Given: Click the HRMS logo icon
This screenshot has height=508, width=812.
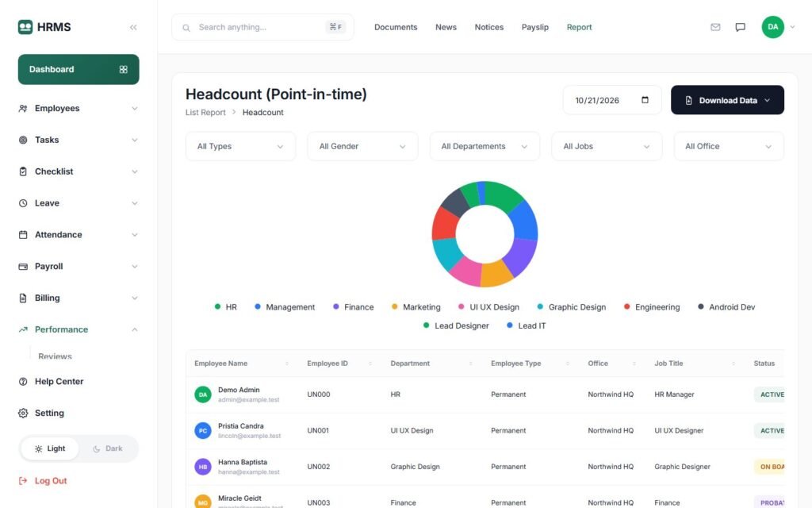Looking at the screenshot, I should click(25, 27).
